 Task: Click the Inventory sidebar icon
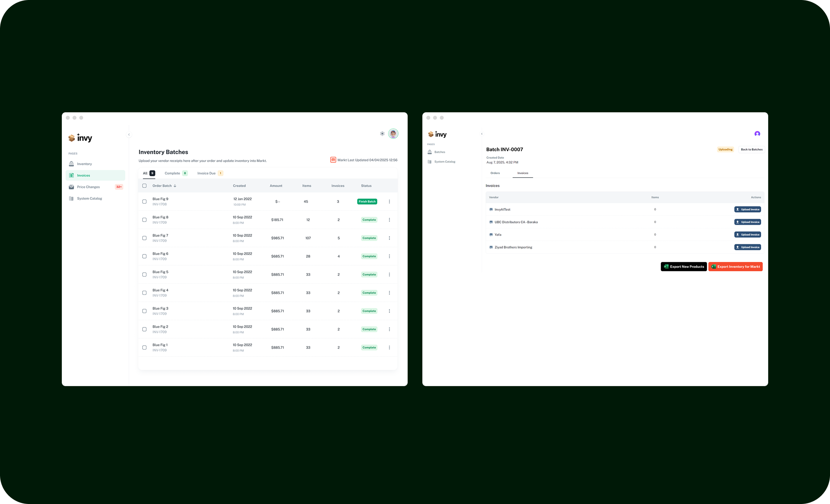click(x=72, y=164)
